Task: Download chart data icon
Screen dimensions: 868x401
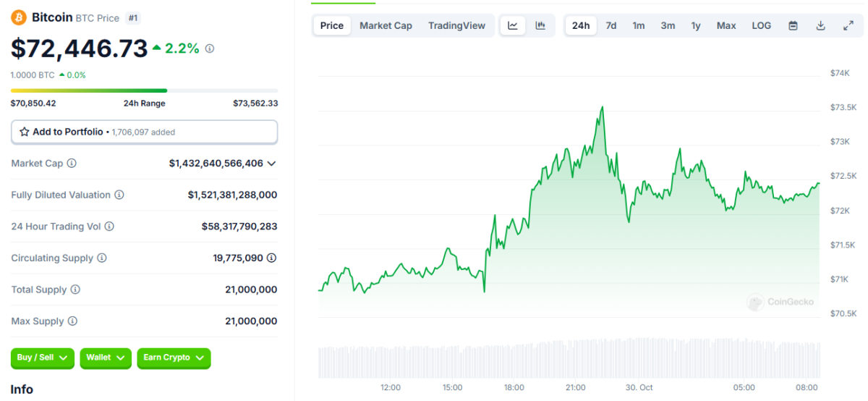Action: tap(820, 25)
